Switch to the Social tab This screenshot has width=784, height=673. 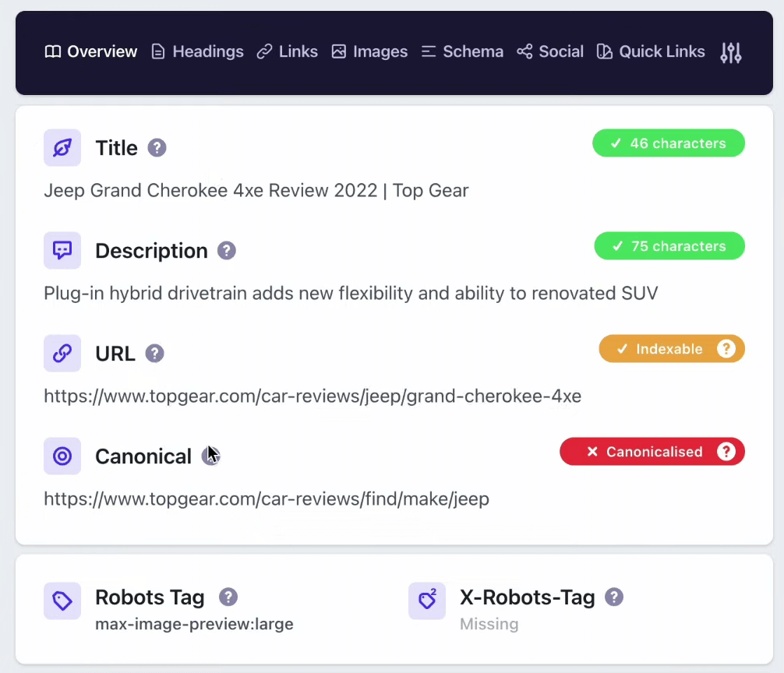(550, 51)
